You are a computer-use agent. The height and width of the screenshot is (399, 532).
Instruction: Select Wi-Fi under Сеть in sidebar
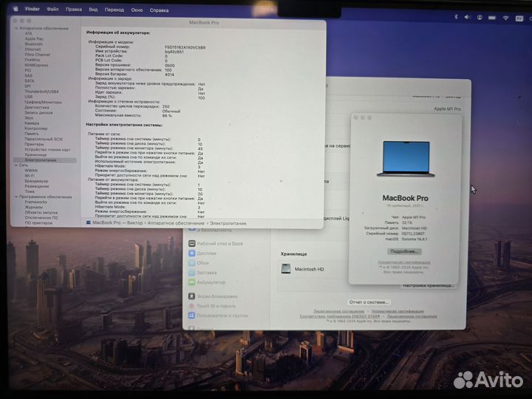tap(30, 176)
